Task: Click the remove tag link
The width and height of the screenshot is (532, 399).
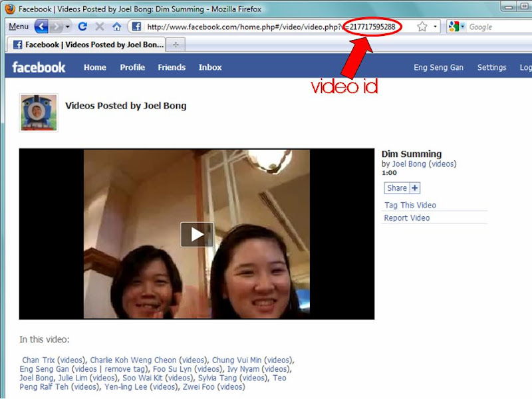Action: (x=125, y=369)
